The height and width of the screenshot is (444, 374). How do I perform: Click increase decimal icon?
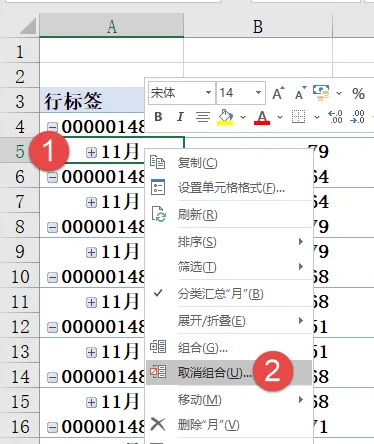(335, 117)
